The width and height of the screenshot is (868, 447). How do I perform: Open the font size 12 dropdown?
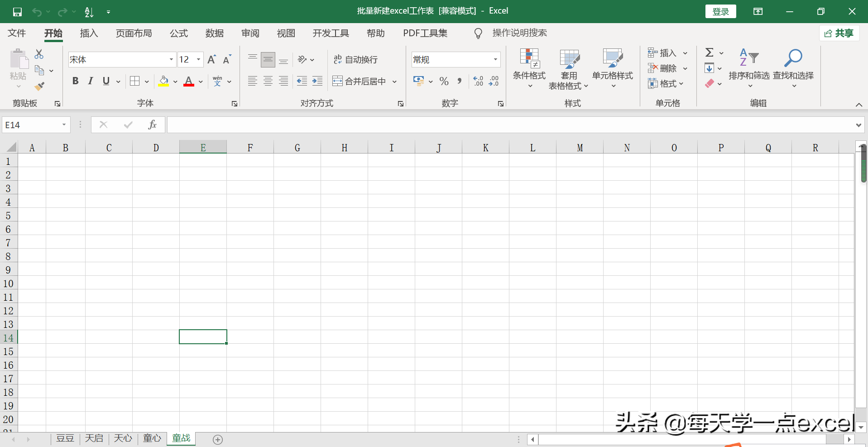pos(198,59)
